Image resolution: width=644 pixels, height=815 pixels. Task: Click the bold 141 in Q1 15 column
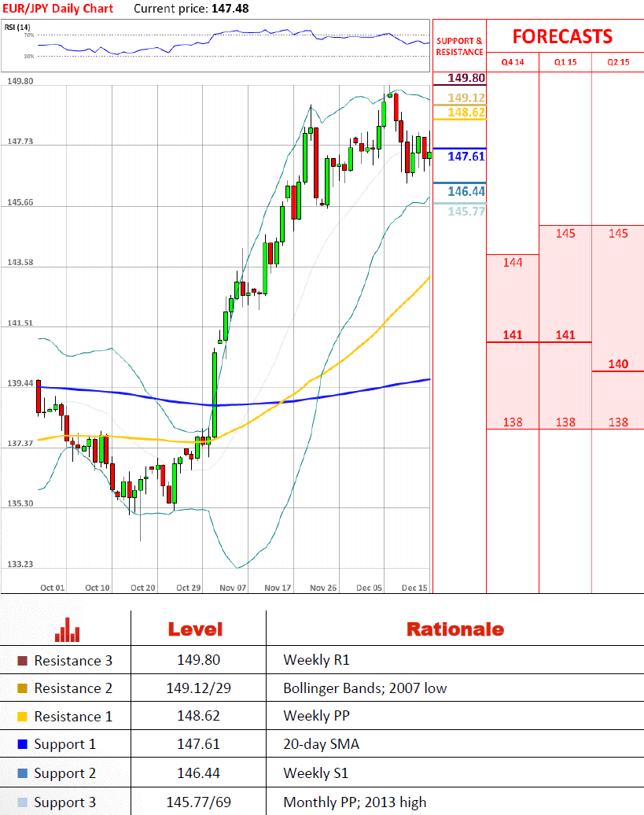click(565, 335)
